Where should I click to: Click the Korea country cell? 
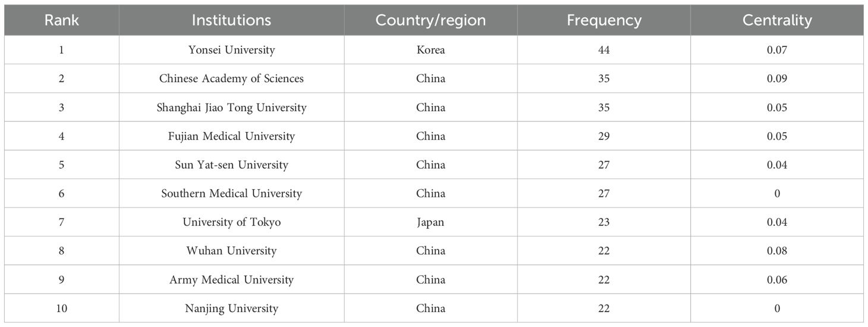point(430,50)
